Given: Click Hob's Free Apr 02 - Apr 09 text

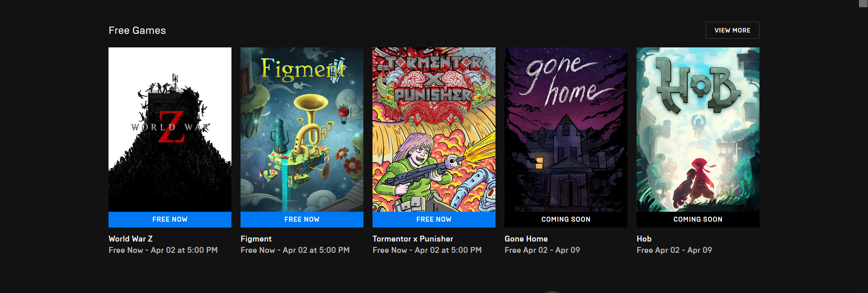Looking at the screenshot, I should 674,250.
